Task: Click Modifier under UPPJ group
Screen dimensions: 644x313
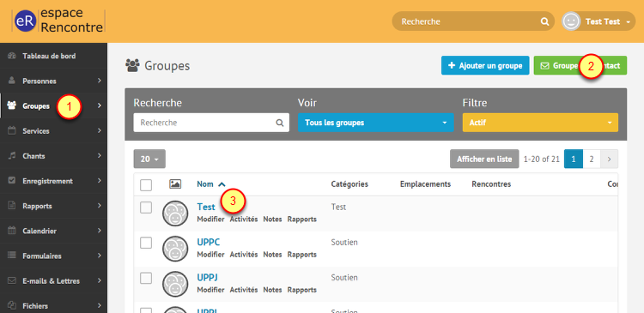Action: pos(210,290)
